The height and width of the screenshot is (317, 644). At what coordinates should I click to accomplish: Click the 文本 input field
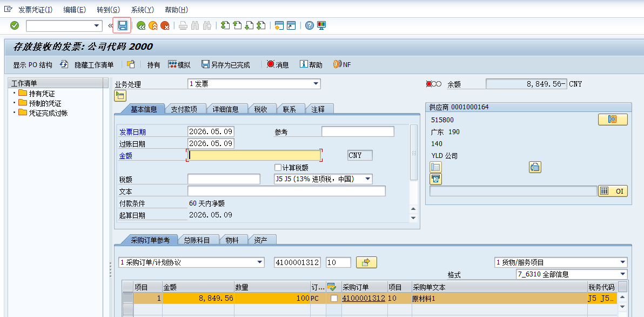pos(286,191)
